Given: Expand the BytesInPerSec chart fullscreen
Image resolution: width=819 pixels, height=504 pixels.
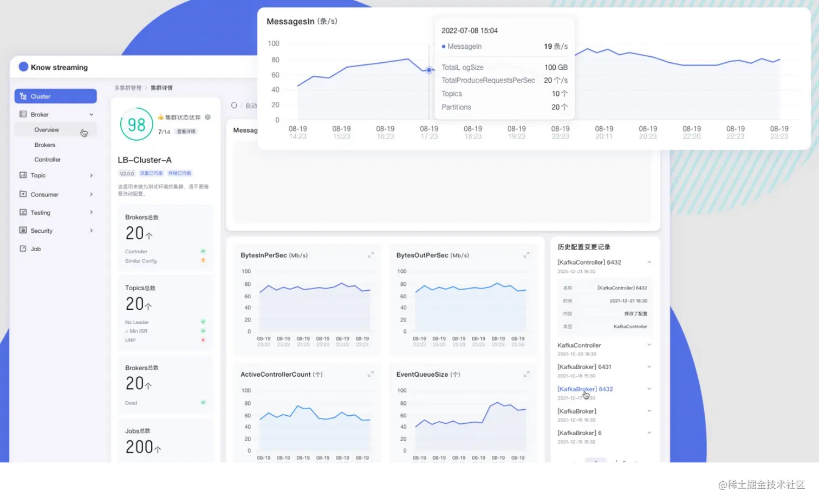Looking at the screenshot, I should point(371,255).
